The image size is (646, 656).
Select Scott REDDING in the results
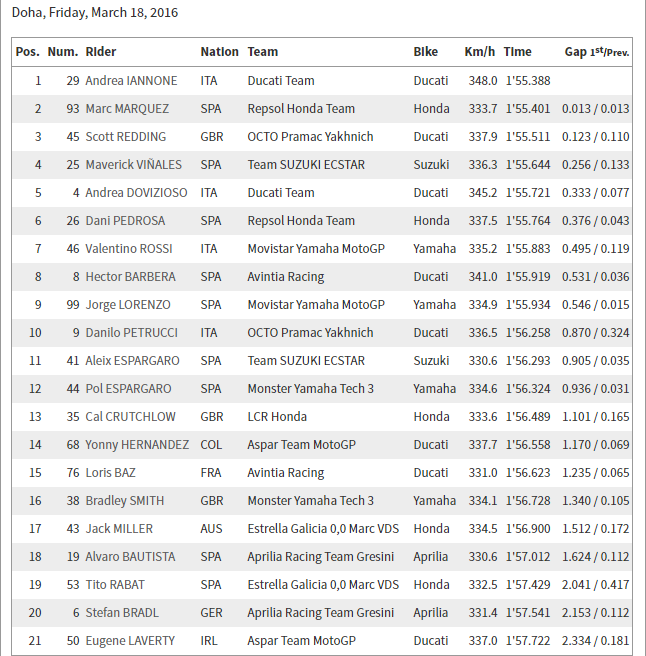(x=125, y=137)
